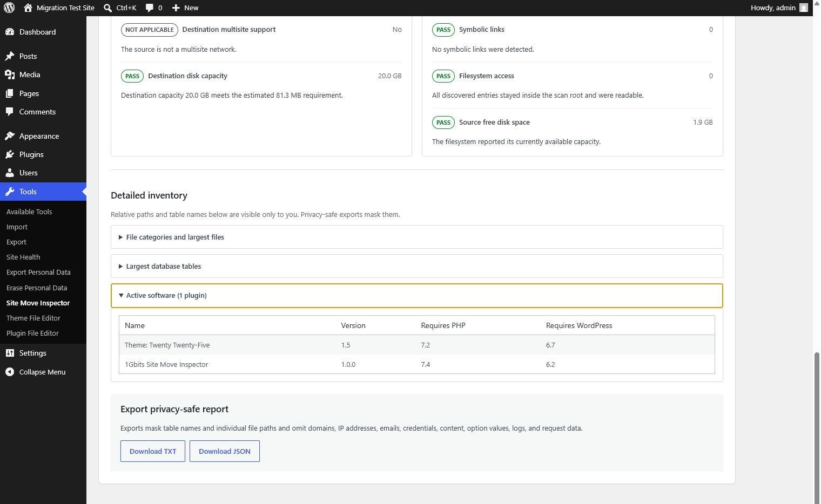Click the Tools wrench icon
The width and height of the screenshot is (821, 504).
click(10, 192)
